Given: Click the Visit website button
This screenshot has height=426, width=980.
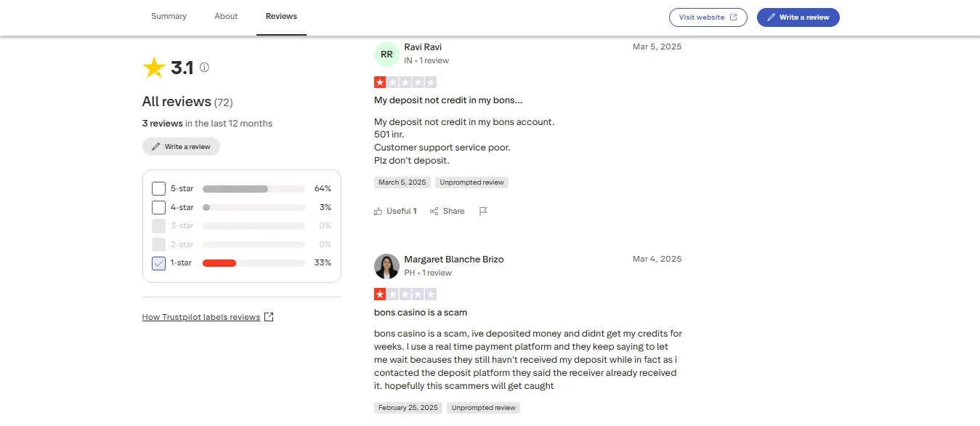Looking at the screenshot, I should tap(708, 17).
